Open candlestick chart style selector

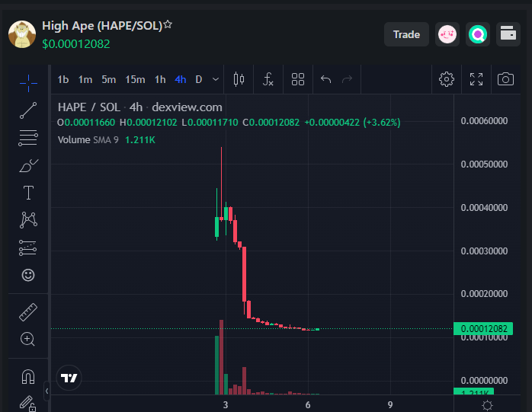pyautogui.click(x=239, y=79)
